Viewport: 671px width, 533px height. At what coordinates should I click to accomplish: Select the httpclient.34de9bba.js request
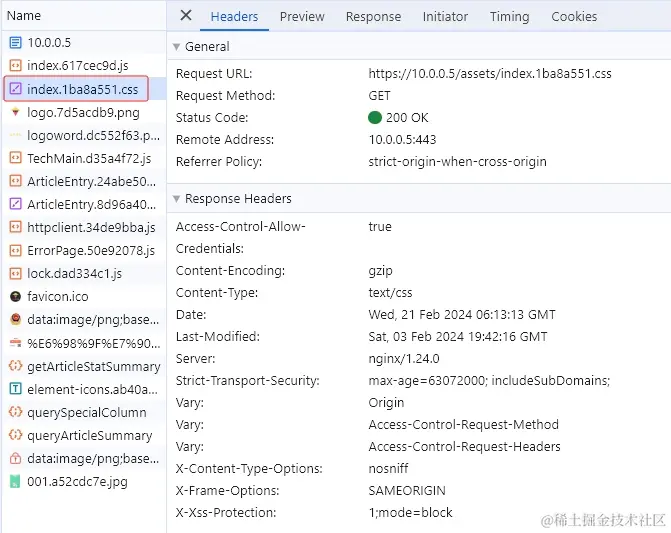click(x=84, y=227)
